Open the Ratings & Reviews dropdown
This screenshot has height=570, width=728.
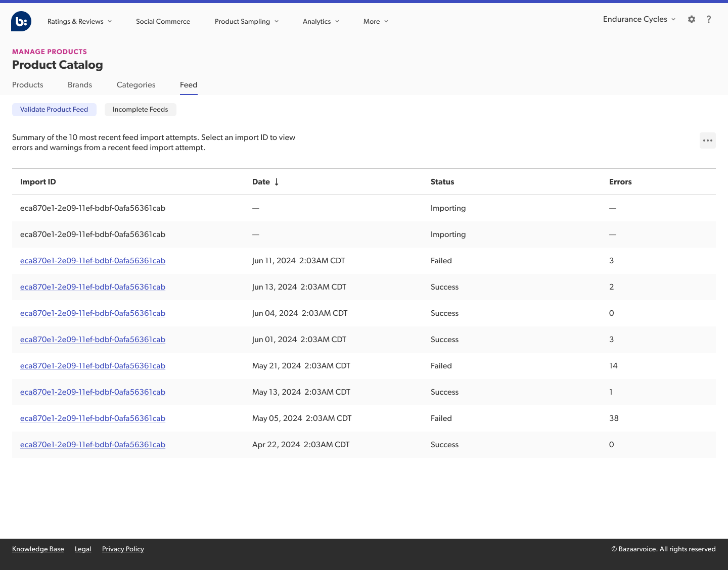[x=79, y=21]
